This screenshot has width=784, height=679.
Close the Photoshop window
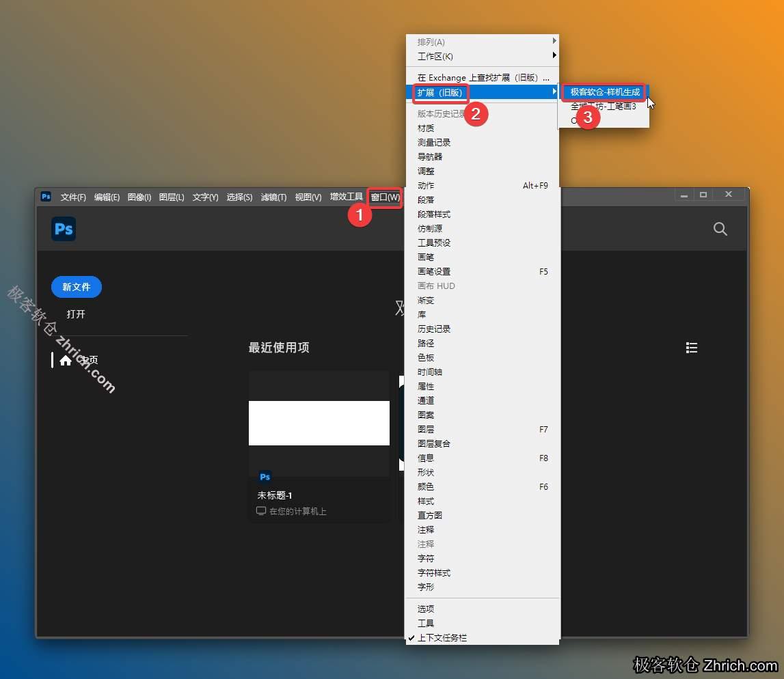tap(729, 195)
